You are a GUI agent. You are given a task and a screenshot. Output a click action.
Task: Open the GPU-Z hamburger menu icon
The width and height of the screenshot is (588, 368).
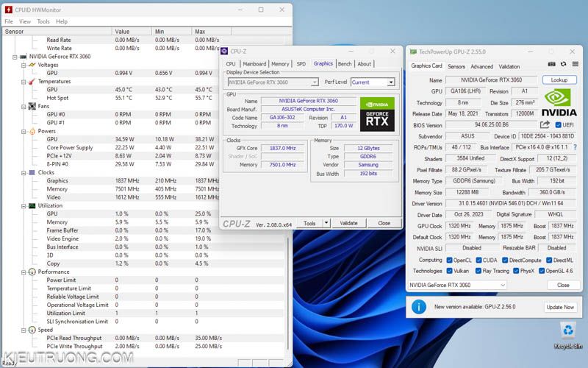click(x=576, y=64)
